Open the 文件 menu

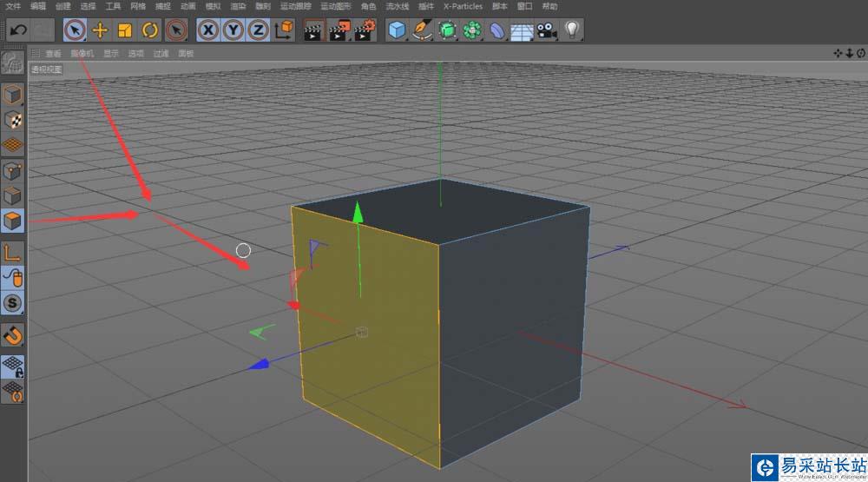[x=13, y=6]
